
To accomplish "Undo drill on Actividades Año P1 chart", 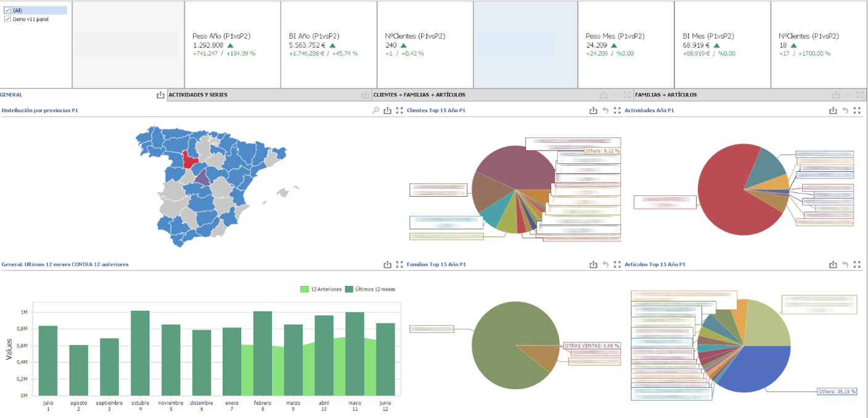I will click(845, 110).
